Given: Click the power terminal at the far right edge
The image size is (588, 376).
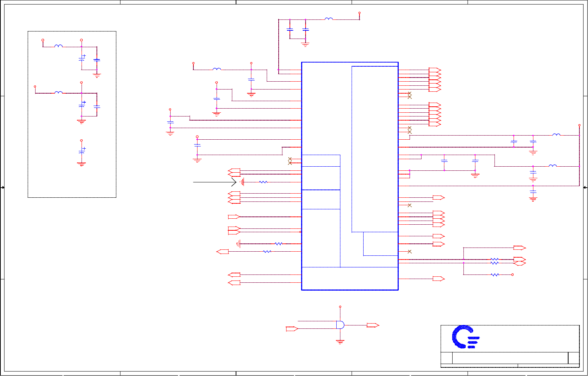Looking at the screenshot, I should pyautogui.click(x=579, y=125).
